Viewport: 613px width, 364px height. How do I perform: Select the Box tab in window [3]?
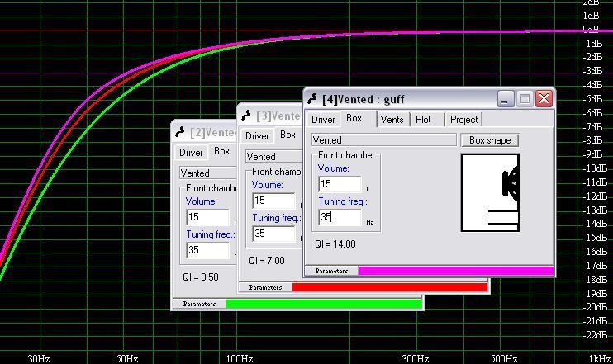[x=288, y=135]
